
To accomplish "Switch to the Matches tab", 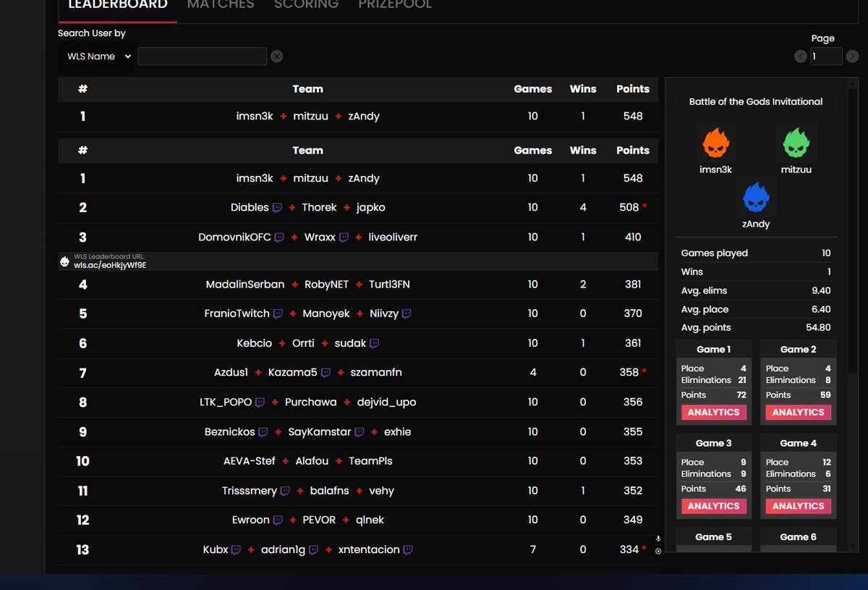I will click(221, 4).
